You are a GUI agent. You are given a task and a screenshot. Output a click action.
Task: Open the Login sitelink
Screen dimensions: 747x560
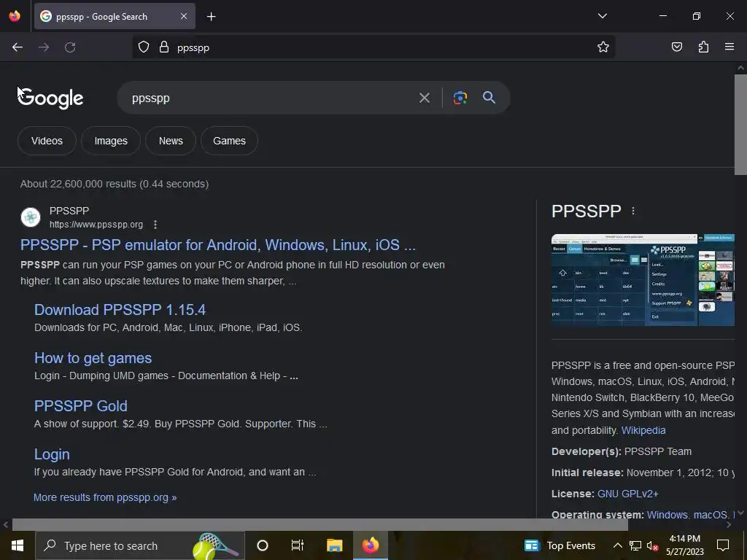pos(52,454)
